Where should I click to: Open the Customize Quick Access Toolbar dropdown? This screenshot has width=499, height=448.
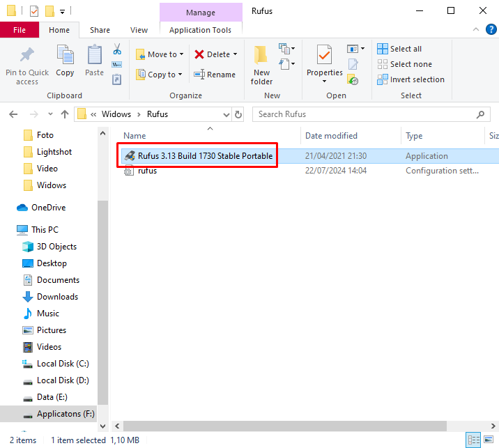click(x=63, y=12)
